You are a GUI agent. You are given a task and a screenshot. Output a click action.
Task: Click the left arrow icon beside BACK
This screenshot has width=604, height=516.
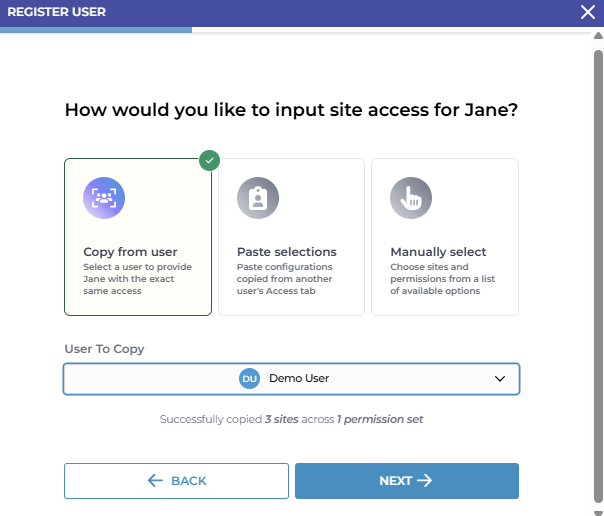pyautogui.click(x=155, y=481)
